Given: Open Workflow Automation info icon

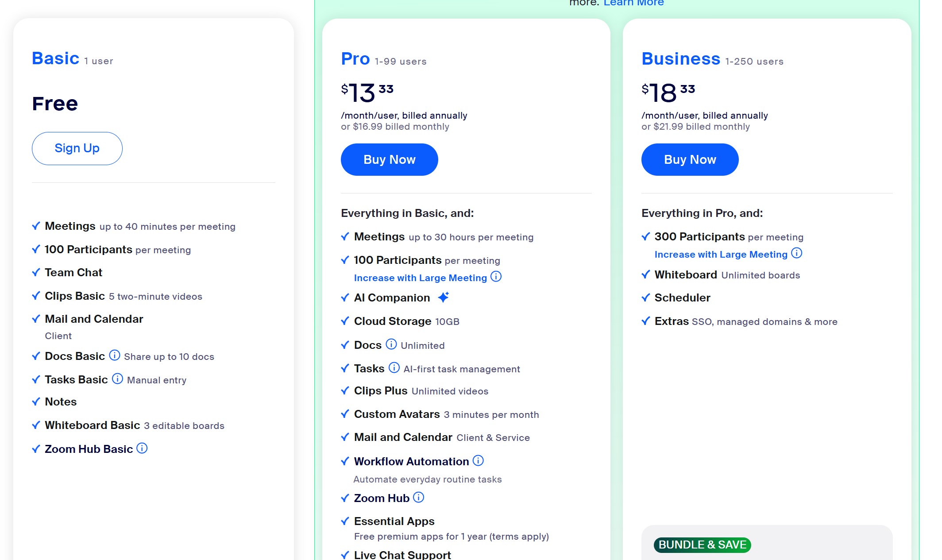Looking at the screenshot, I should point(478,461).
